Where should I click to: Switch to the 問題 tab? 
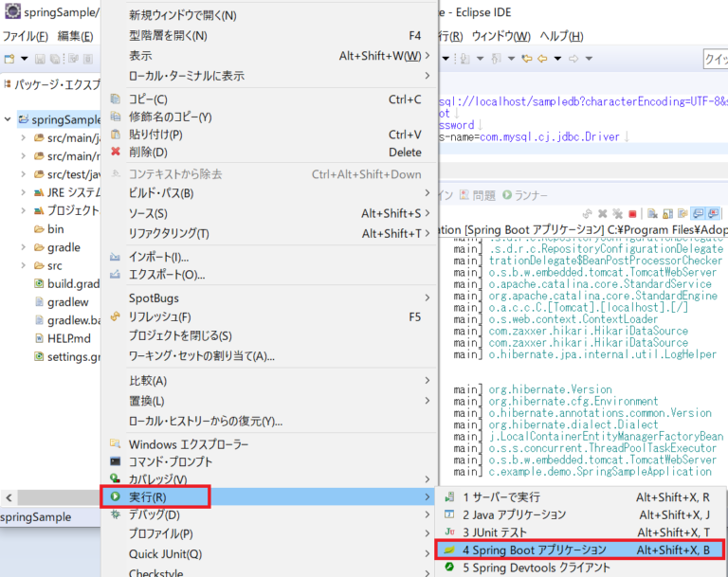coord(478,195)
